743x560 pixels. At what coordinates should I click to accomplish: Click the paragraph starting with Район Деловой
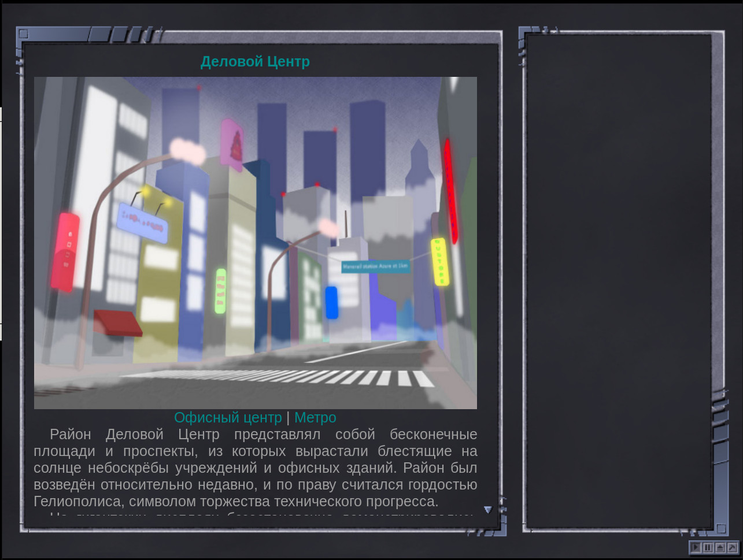coord(255,468)
